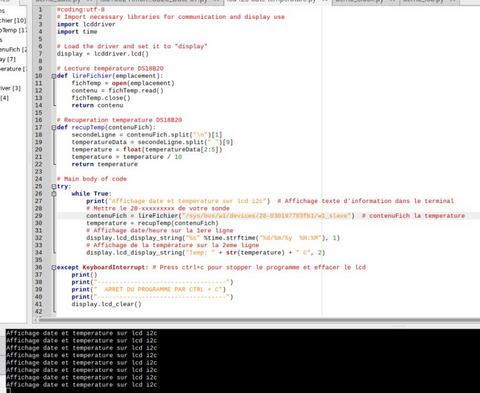Click 'temperature = recupTemp(contenuFich)' line

click(x=152, y=223)
